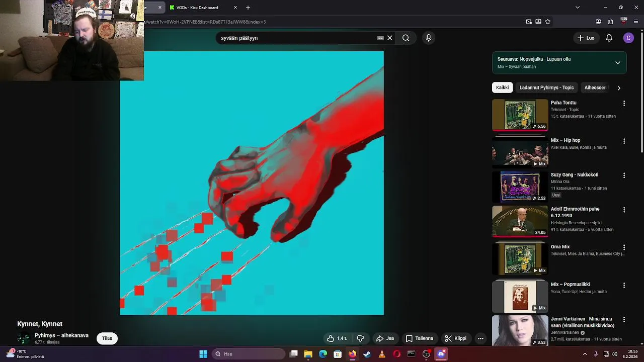Open the Suzy Gang - Nukkekoti thumbnail
This screenshot has height=362, width=644.
click(520, 187)
